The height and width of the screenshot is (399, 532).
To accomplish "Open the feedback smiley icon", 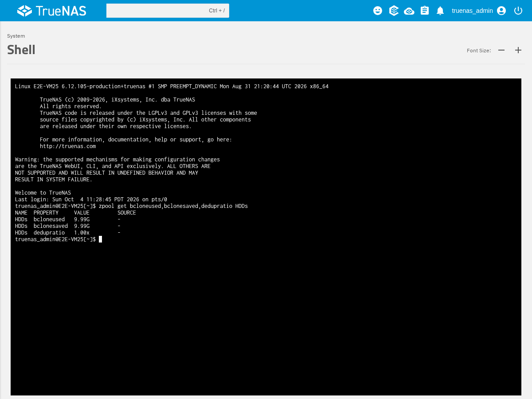I will (378, 11).
